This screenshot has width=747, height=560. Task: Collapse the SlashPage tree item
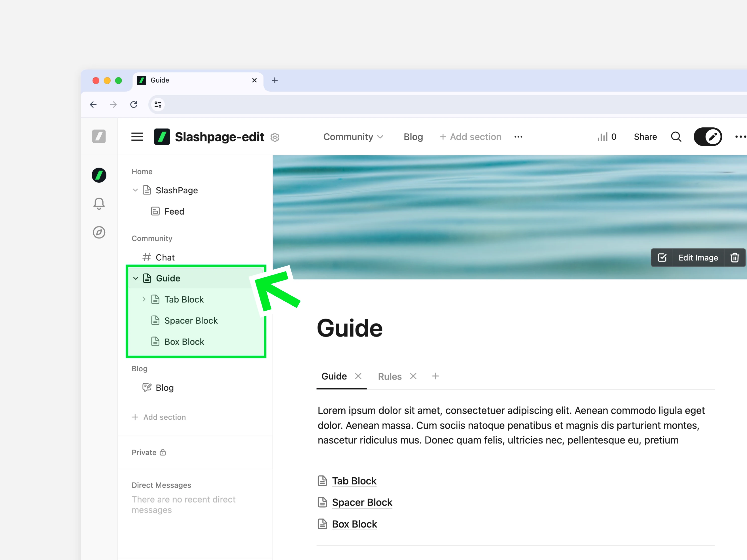tap(135, 190)
